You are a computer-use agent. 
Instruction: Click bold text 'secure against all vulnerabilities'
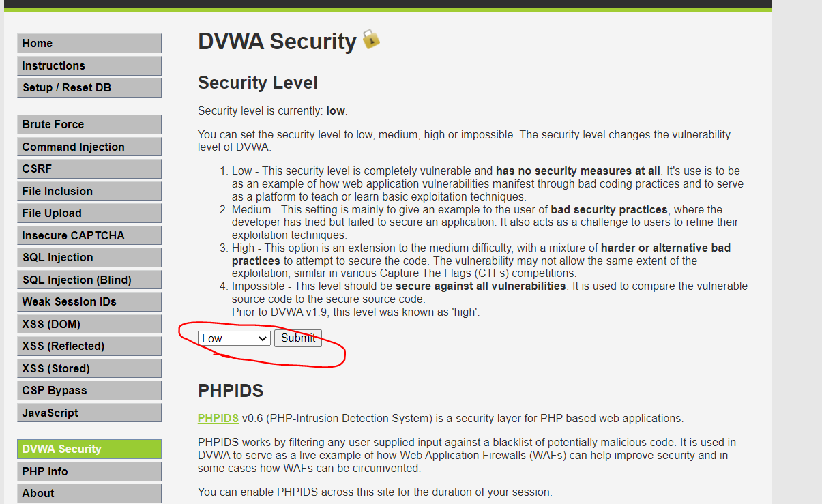pyautogui.click(x=481, y=286)
